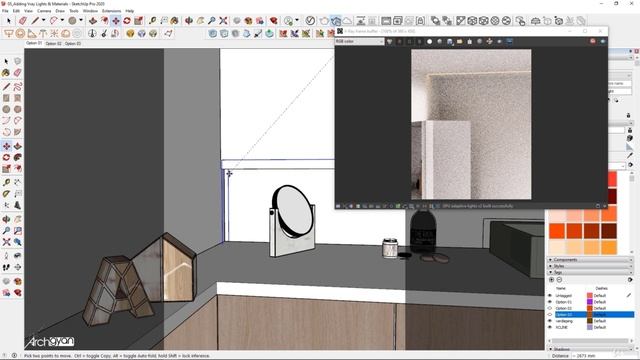Start render with the V-Ray teapot icon

click(324, 20)
